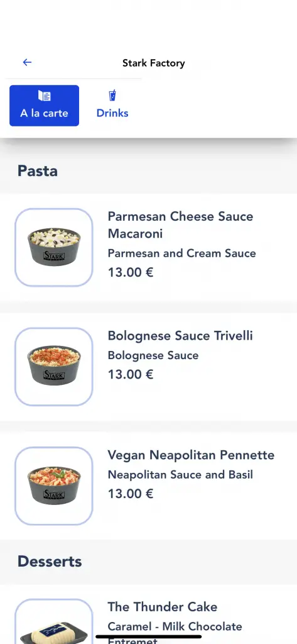Image resolution: width=297 pixels, height=644 pixels.
Task: Click the Drinks cup icon
Action: tap(112, 96)
